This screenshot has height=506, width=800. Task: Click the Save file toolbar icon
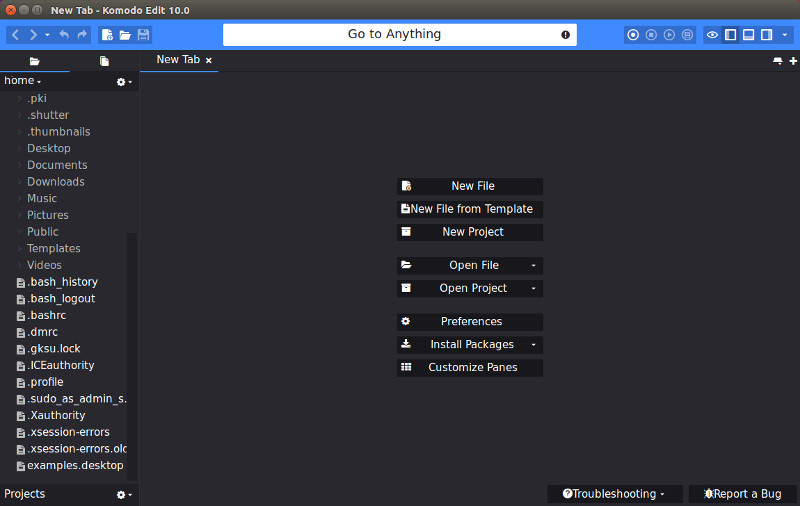coord(143,35)
